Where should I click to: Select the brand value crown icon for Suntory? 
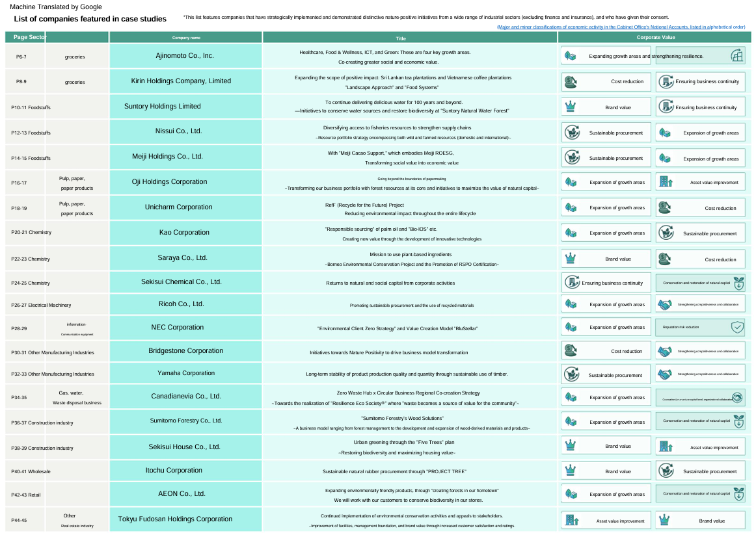571,106
